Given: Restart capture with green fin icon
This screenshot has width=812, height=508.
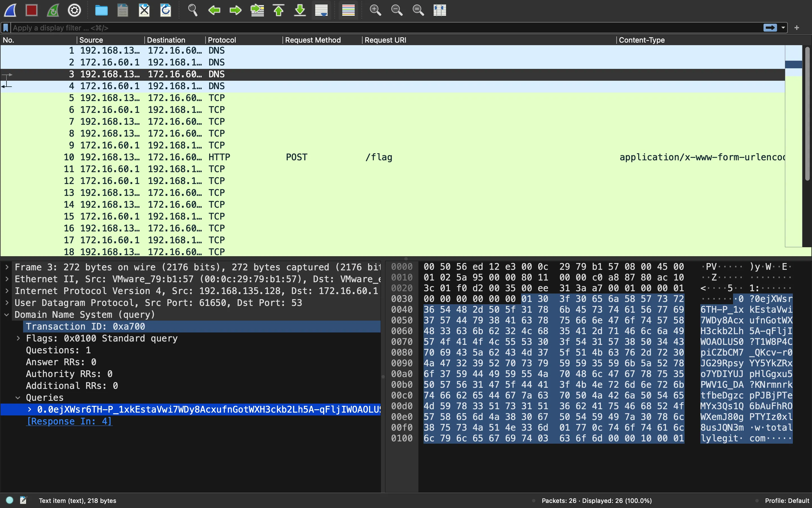Looking at the screenshot, I should click(53, 10).
